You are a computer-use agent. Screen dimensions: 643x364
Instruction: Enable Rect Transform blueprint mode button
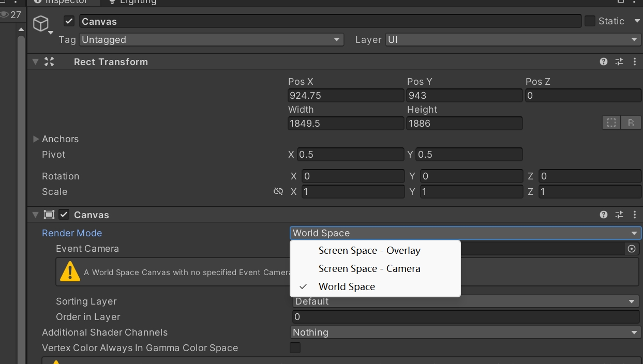(611, 123)
